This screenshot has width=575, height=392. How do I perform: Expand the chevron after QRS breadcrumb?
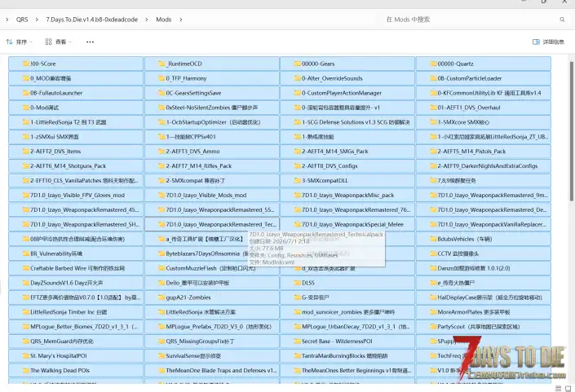pyautogui.click(x=37, y=20)
